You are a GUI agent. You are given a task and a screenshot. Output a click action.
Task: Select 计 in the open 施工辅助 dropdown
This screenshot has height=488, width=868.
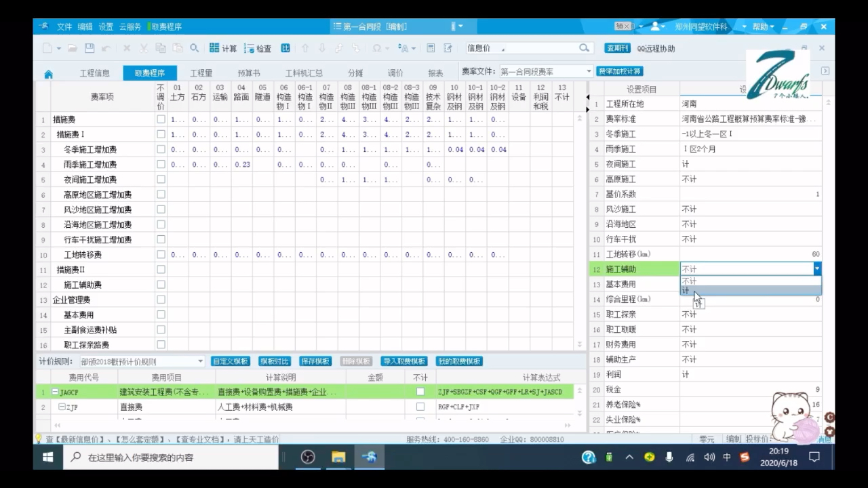point(695,291)
